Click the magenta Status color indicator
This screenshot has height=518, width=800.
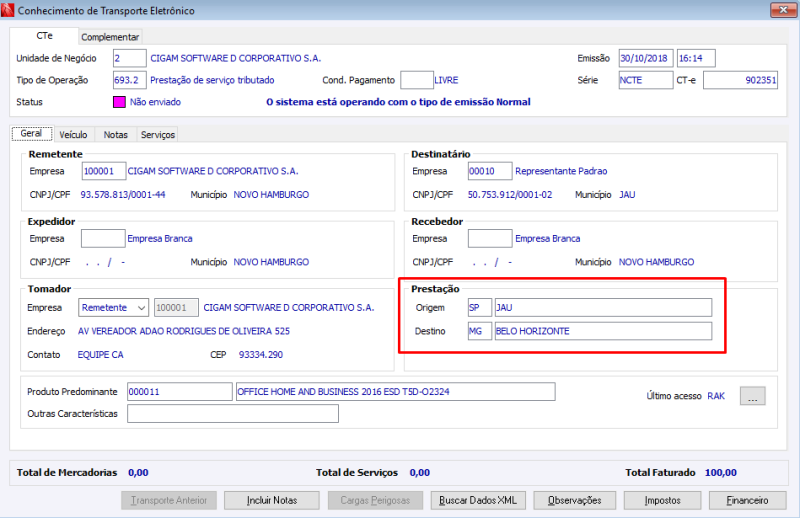[119, 102]
